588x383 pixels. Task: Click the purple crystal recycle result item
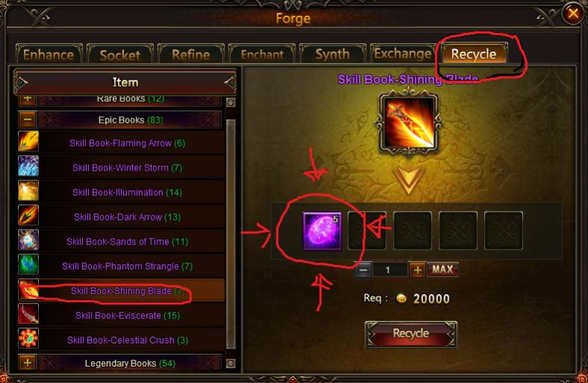(322, 231)
